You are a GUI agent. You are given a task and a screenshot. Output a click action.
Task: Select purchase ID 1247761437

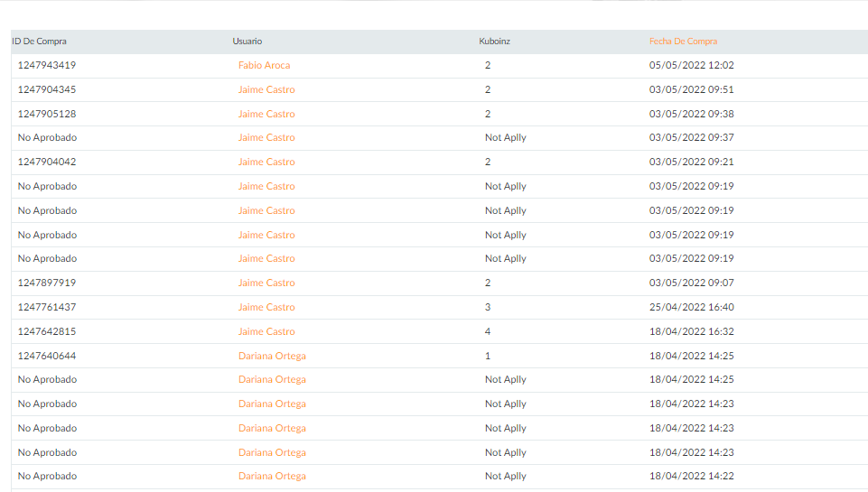(x=46, y=307)
